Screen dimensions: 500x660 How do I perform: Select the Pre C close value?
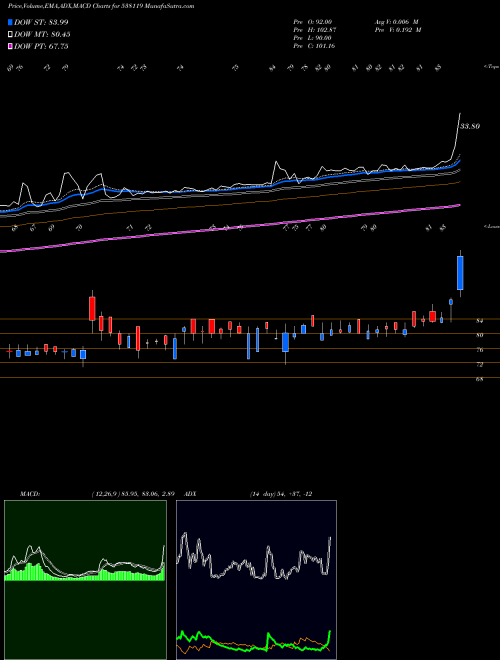coord(315,46)
